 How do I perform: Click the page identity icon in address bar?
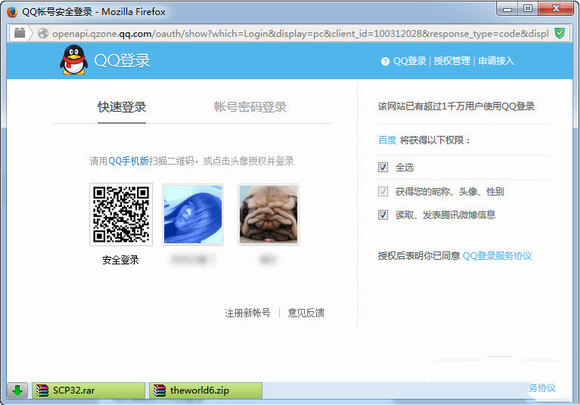point(20,33)
